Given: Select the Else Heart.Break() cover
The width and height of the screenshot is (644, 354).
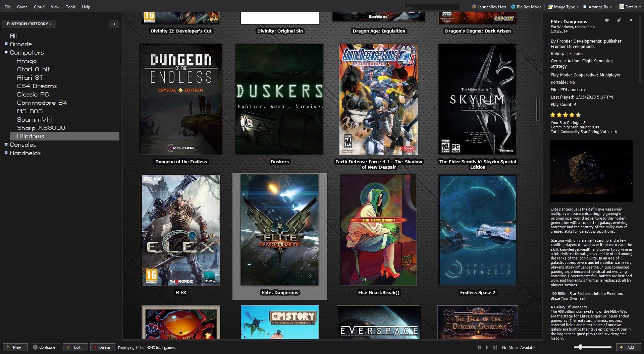Looking at the screenshot, I should click(x=379, y=230).
